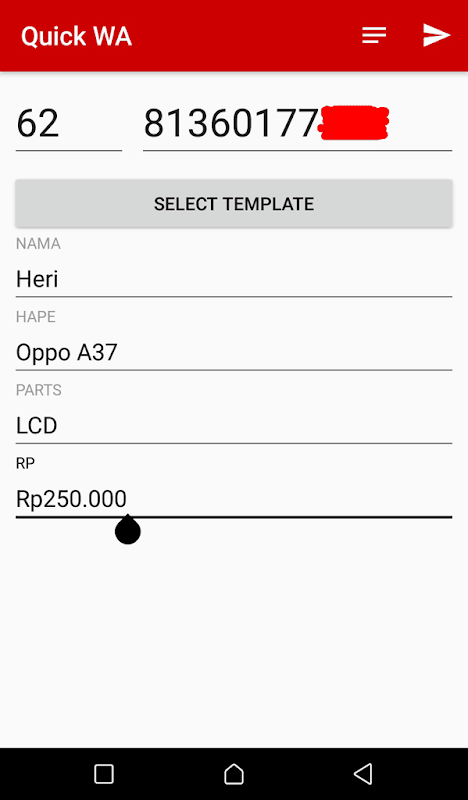Viewport: 468px width, 800px height.
Task: Tap the Android back triangle
Action: [x=363, y=774]
